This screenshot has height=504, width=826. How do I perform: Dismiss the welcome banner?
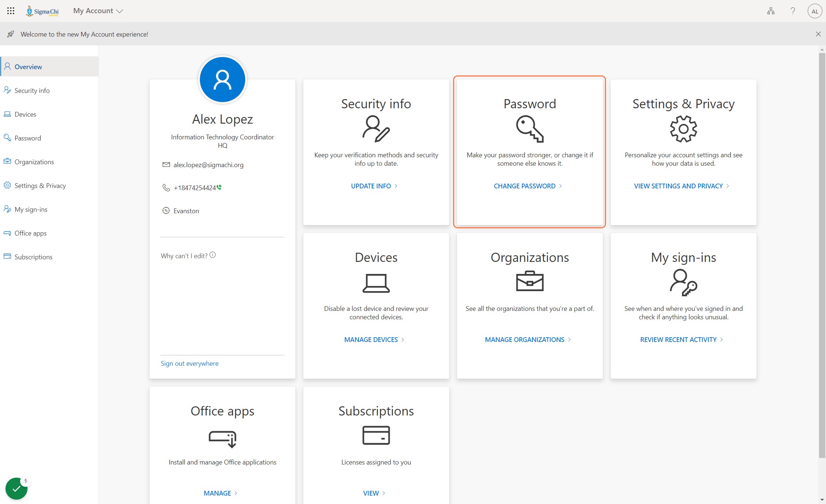(818, 34)
